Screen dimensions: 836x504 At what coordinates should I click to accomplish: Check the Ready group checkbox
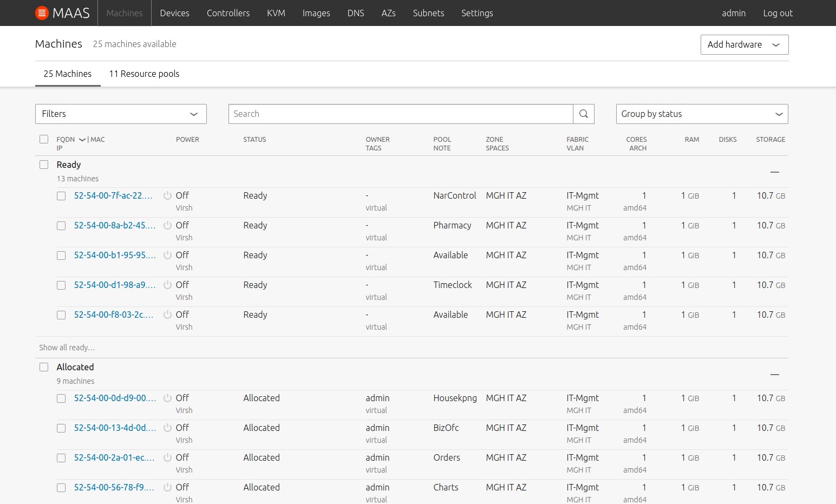(x=44, y=165)
